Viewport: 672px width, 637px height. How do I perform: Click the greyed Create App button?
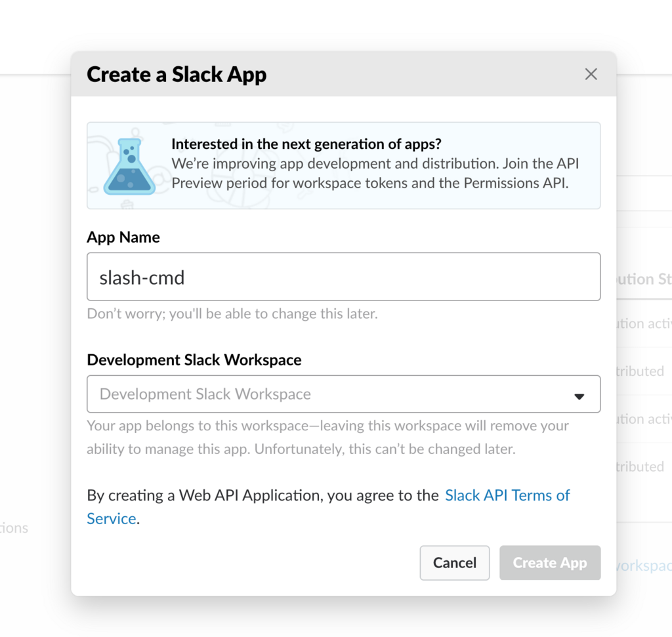click(550, 562)
